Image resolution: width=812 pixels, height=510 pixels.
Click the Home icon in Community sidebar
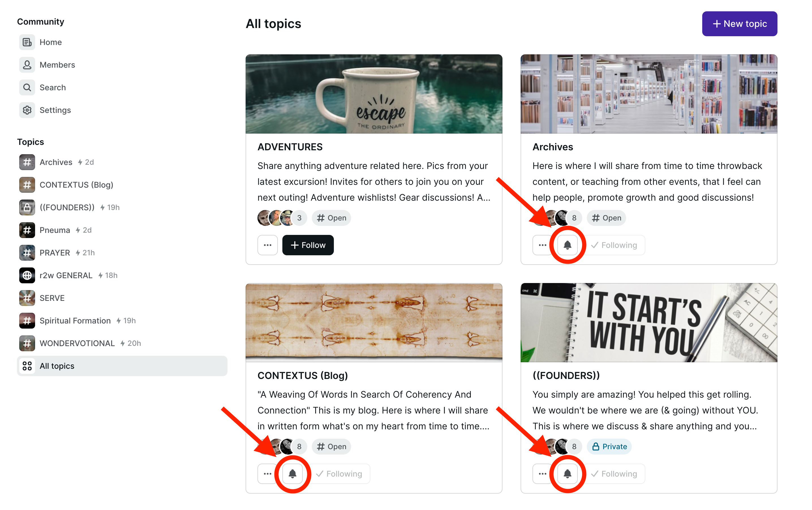[27, 42]
